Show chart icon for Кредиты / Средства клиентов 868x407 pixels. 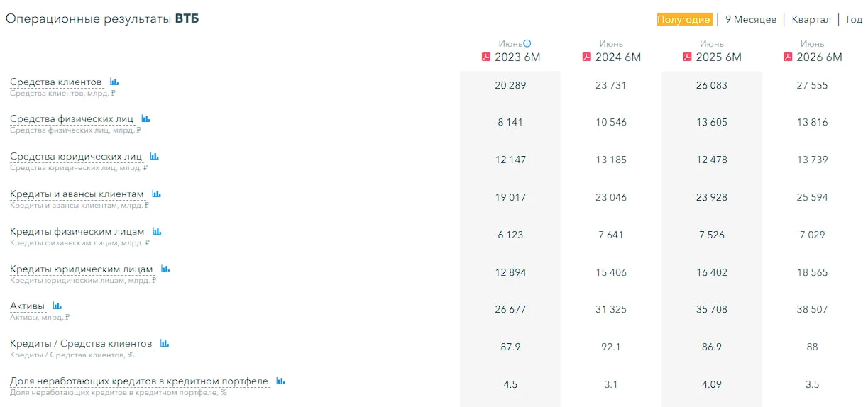(x=165, y=343)
